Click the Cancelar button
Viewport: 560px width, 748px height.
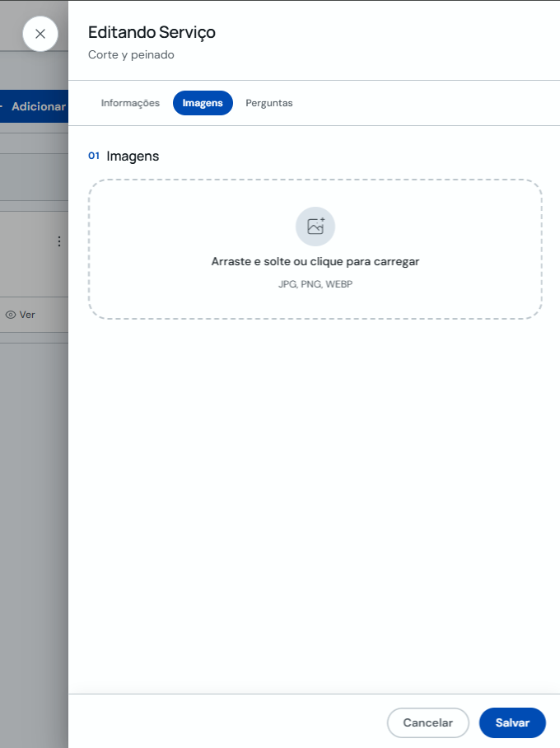[428, 722]
